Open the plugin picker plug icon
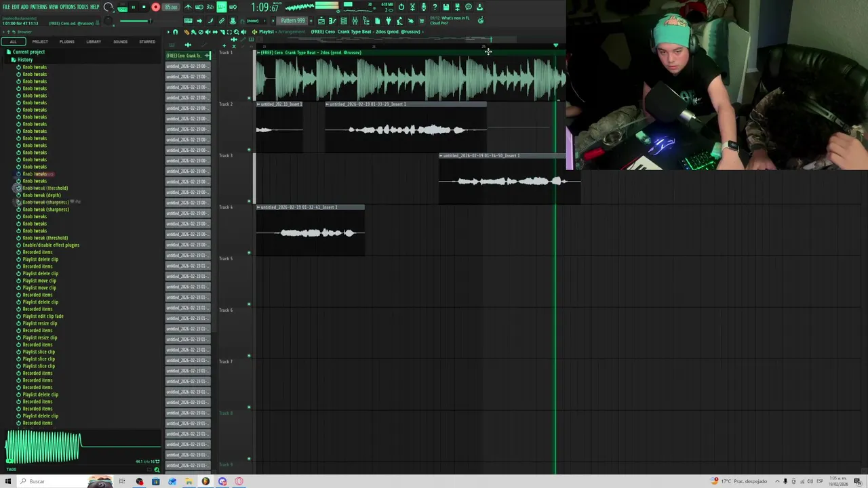Image resolution: width=868 pixels, height=488 pixels. pyautogui.click(x=389, y=21)
